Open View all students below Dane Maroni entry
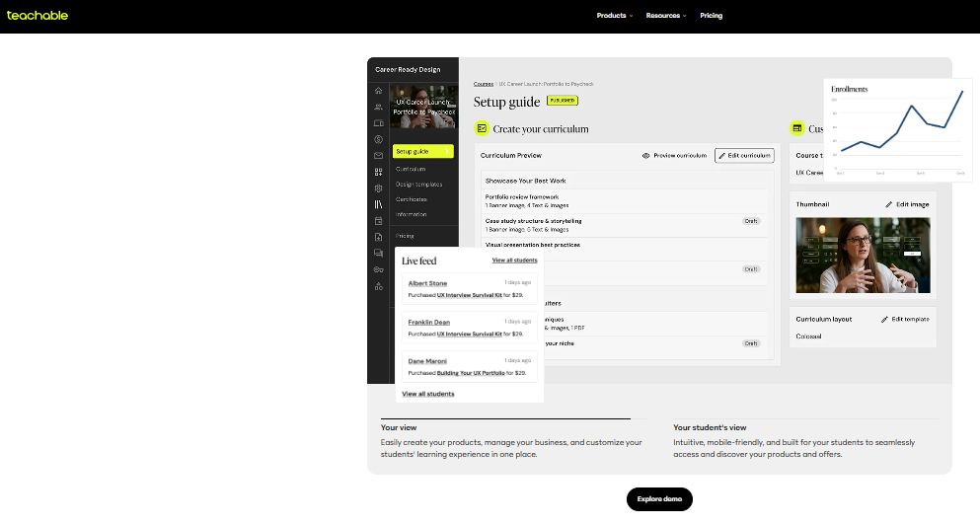 428,394
